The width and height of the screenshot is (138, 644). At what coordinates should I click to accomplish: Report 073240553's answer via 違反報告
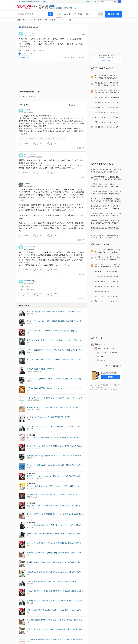pyautogui.click(x=80, y=298)
